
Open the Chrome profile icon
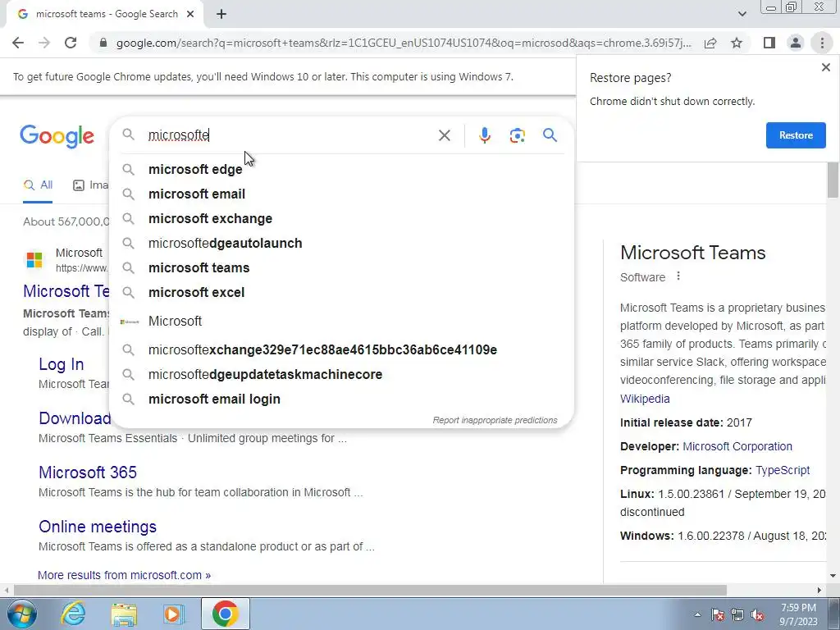[x=796, y=43]
